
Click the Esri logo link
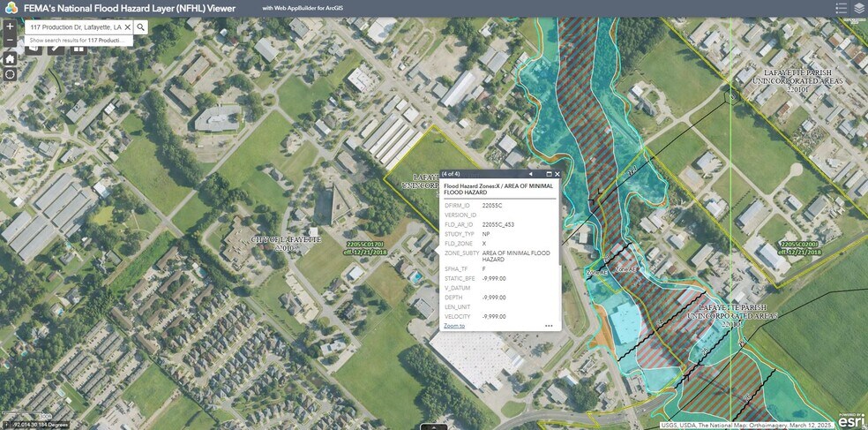click(850, 420)
